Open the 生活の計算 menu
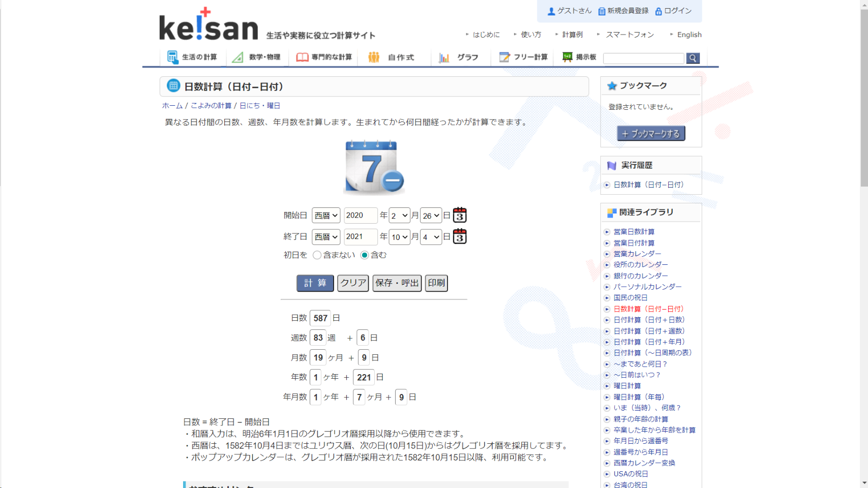This screenshot has height=488, width=868. click(193, 57)
